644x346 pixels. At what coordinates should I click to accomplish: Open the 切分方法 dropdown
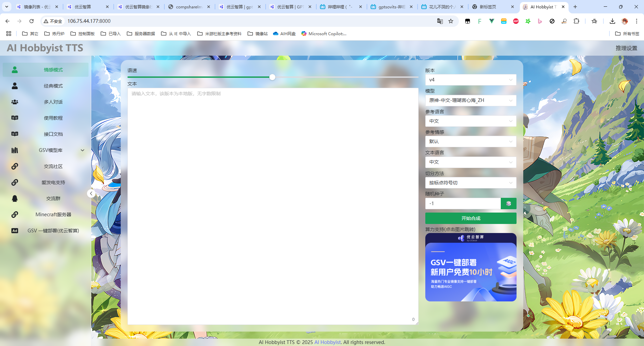pos(471,183)
